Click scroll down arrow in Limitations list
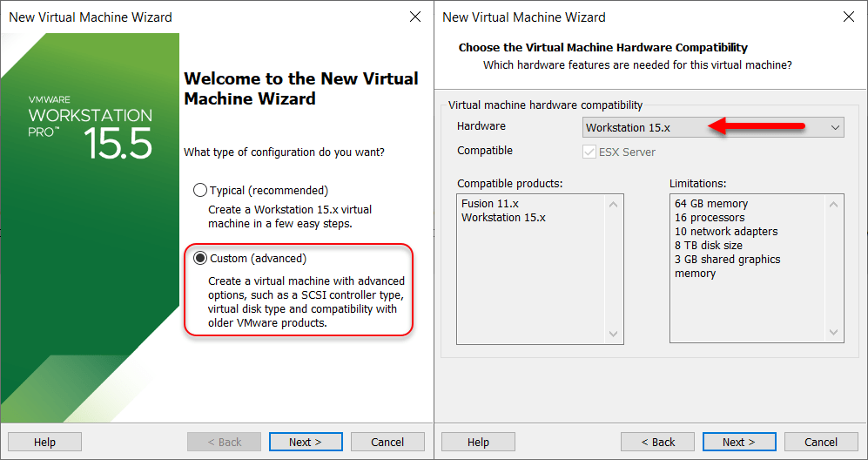The image size is (868, 460). pos(834,333)
